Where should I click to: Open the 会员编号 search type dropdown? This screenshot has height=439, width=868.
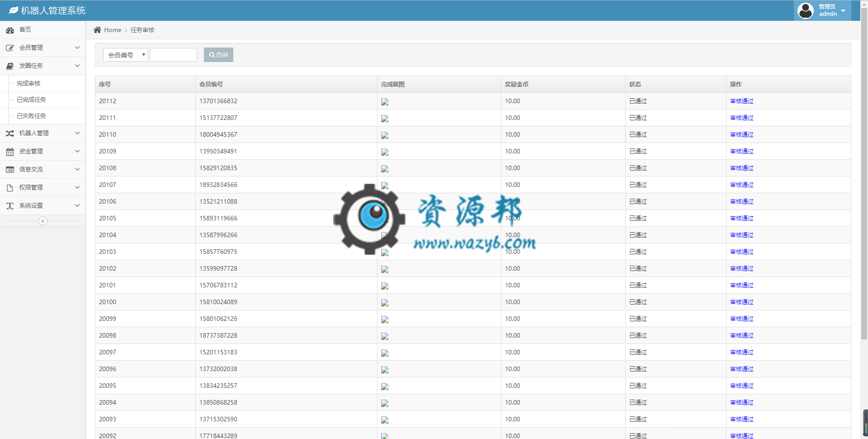pos(126,55)
